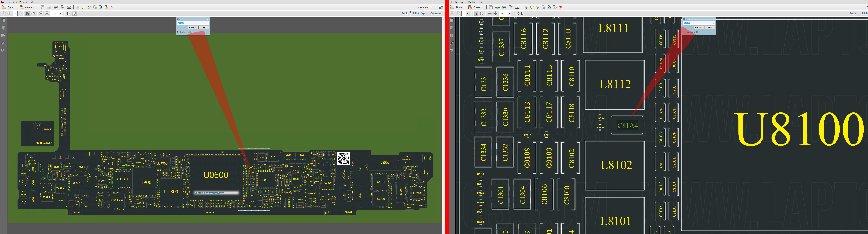Select the Hand tool in the left window
Viewport: 868px width, 234px height.
(33, 14)
